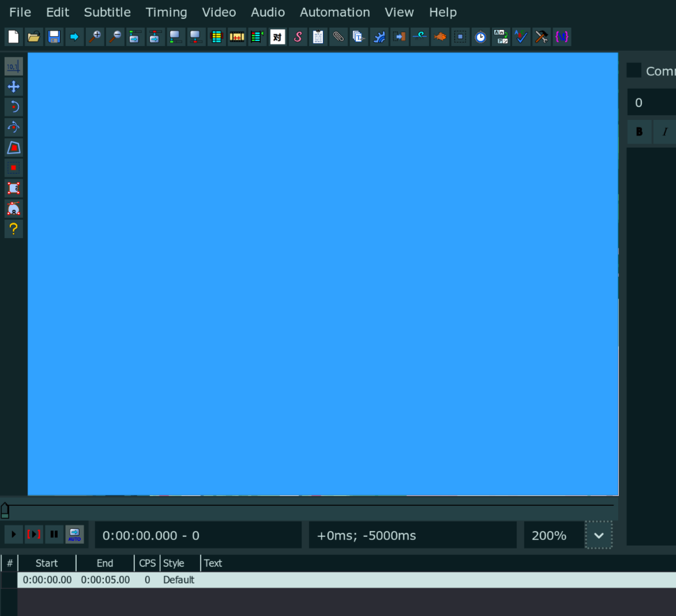This screenshot has width=676, height=616.
Task: Open the Edit menu
Action: click(x=58, y=13)
